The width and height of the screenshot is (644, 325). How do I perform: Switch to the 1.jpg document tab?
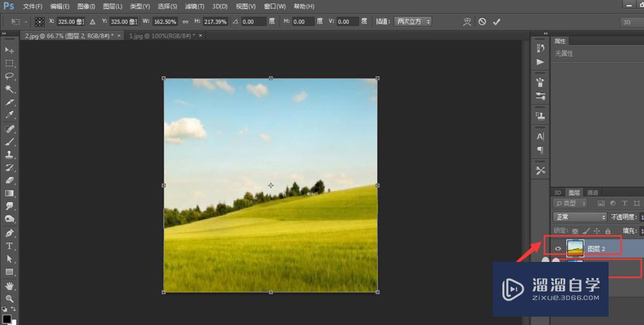click(162, 35)
